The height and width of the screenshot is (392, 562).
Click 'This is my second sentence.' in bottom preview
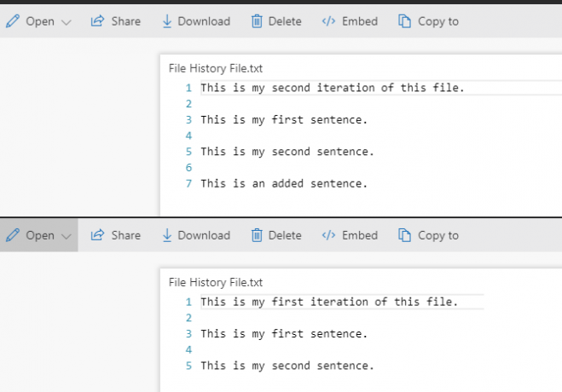coord(287,366)
